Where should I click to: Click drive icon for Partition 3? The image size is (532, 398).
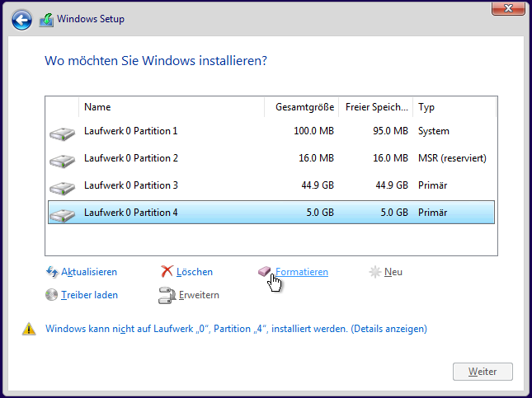pyautogui.click(x=62, y=188)
